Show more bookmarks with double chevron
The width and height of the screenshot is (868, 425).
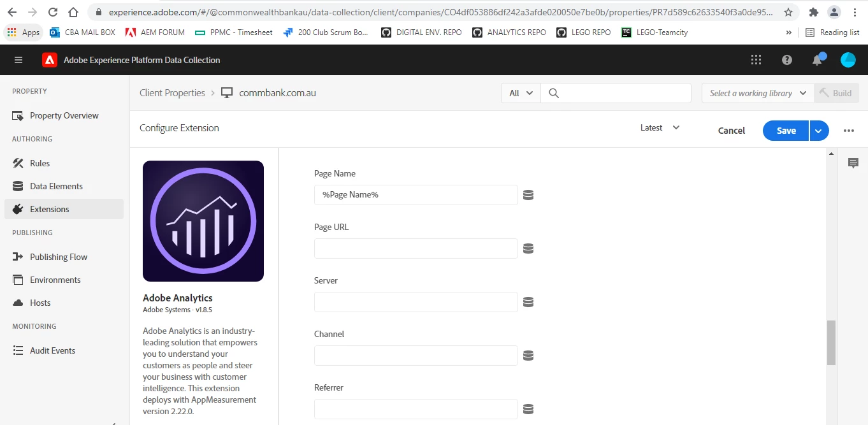point(789,32)
